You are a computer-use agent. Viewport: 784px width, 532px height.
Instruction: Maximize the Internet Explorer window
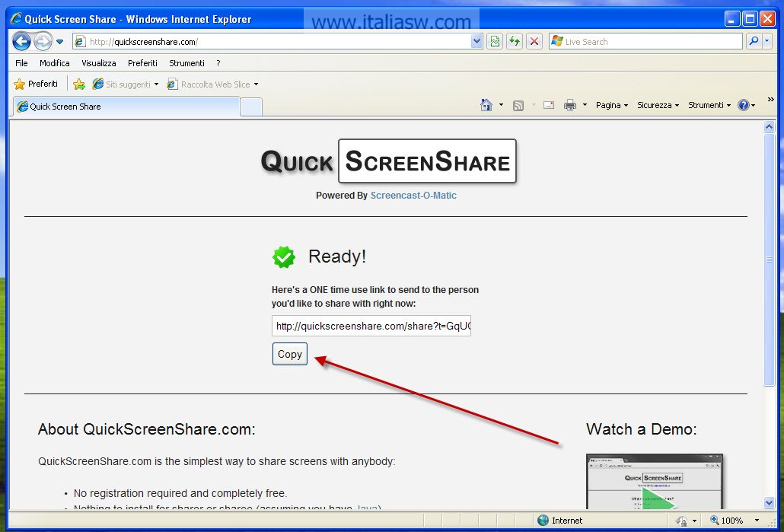750,19
